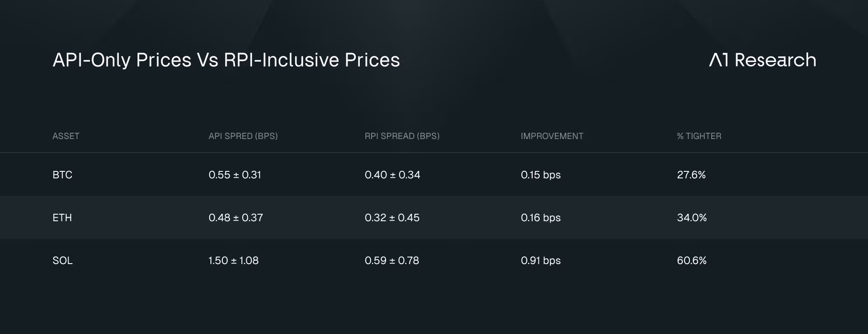Select the ETH asset row label

(x=62, y=218)
